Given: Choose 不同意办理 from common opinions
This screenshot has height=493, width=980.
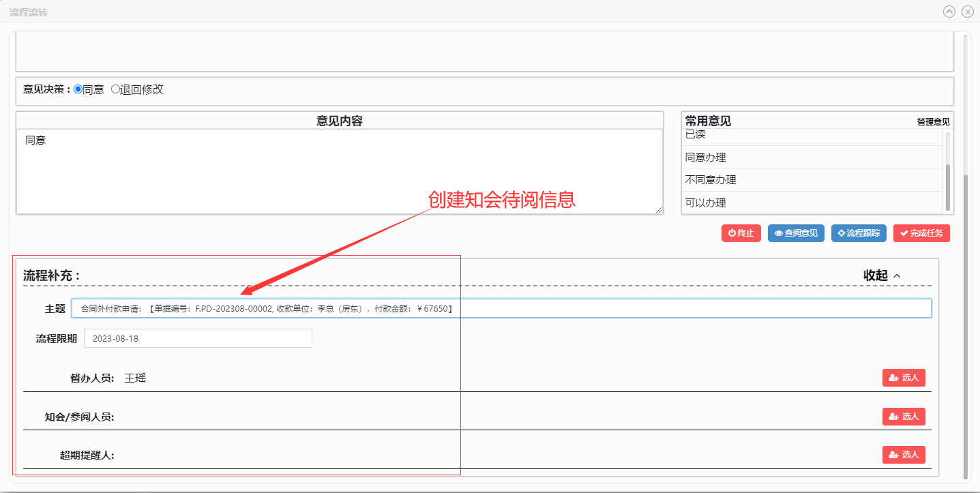Looking at the screenshot, I should pos(710,180).
